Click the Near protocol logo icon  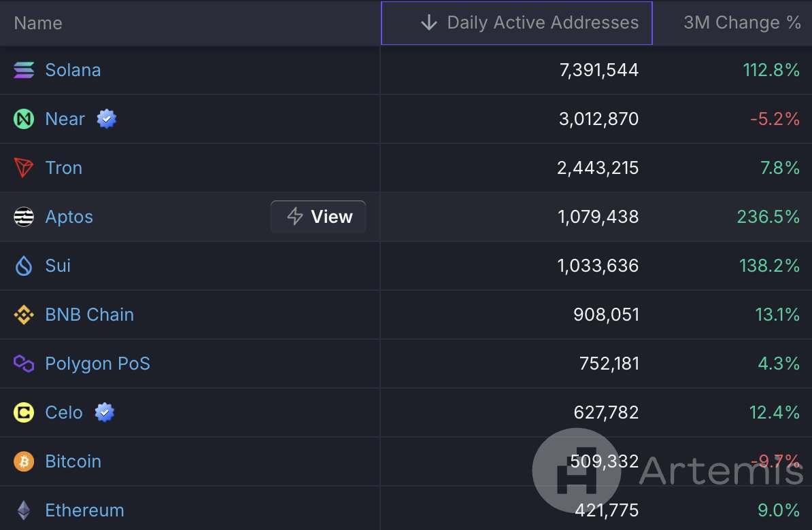pos(22,119)
